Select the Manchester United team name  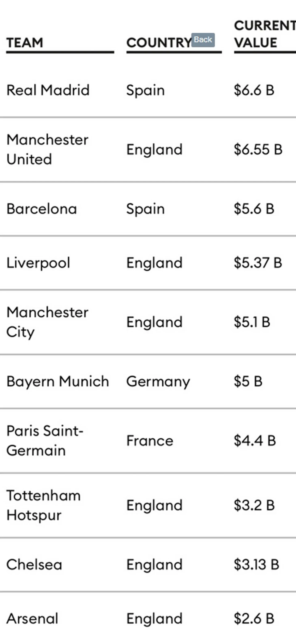tap(47, 149)
